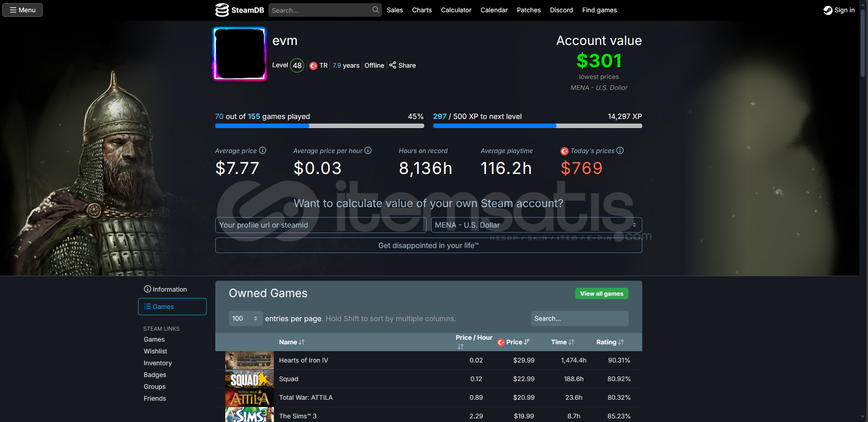Click the Rating column sort arrows
The image size is (868, 422).
point(621,342)
